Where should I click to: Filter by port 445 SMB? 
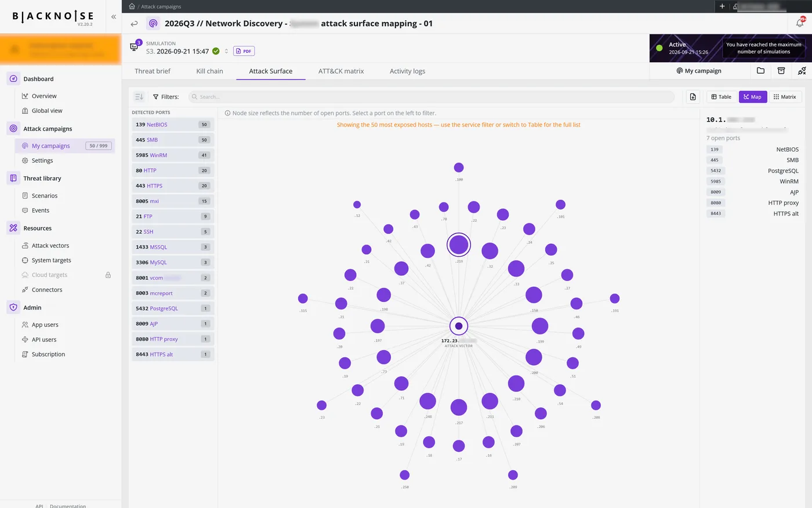pyautogui.click(x=173, y=140)
